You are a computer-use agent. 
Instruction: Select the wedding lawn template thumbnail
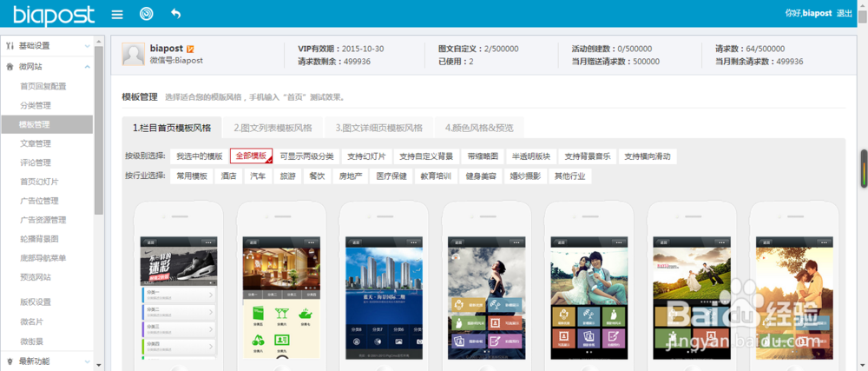click(x=692, y=298)
